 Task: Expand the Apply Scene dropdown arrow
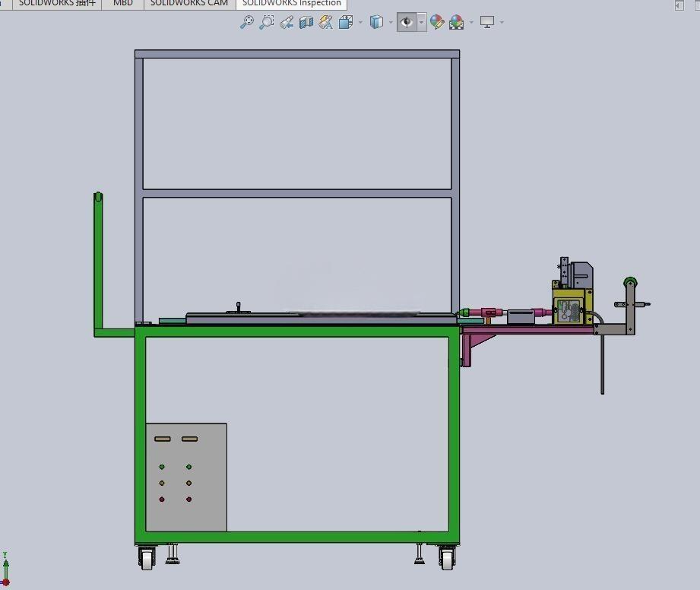coord(471,22)
